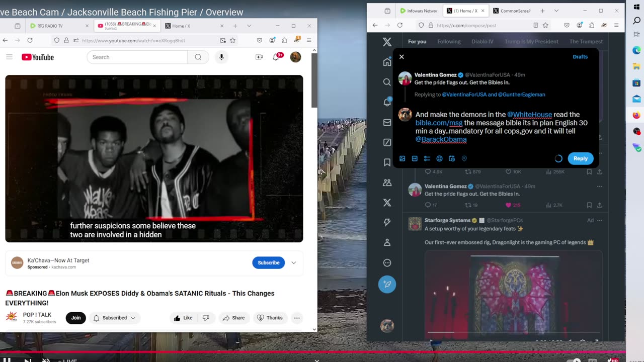Image resolution: width=644 pixels, height=362 pixels.
Task: Expand the Ka'Chava ad chevron
Action: pos(294,263)
